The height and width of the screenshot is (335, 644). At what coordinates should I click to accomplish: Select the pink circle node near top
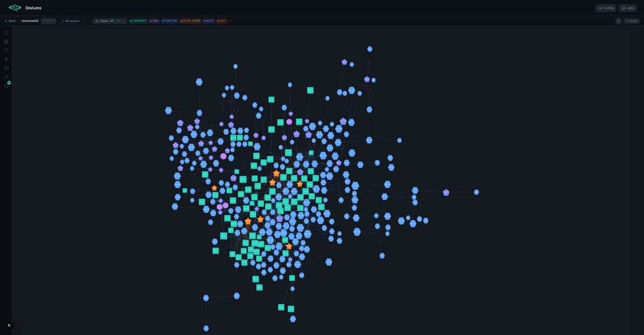(x=289, y=122)
